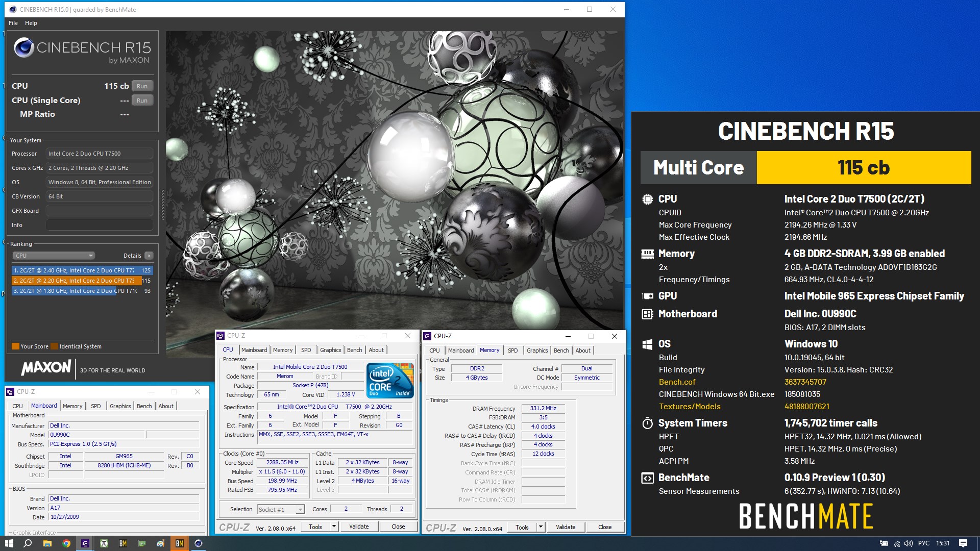Click the CPU chip icon in BenchMate panel

pyautogui.click(x=647, y=199)
